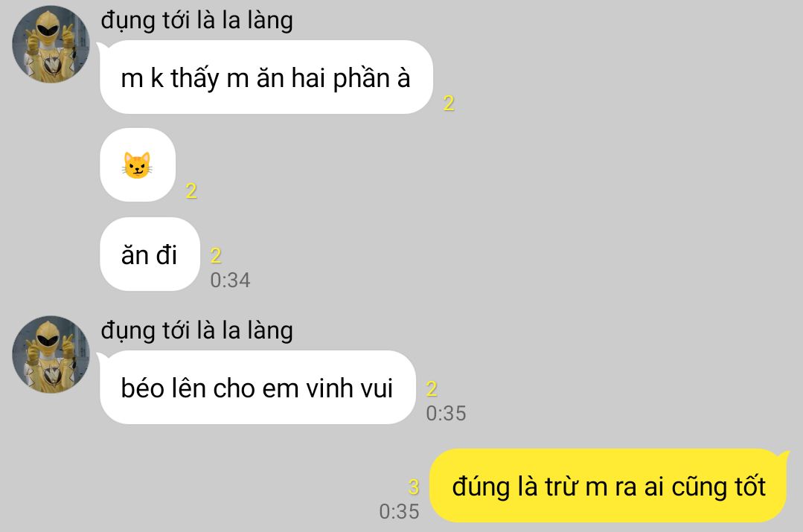Tap unread count 2 beside 'hai phần à'
Image resolution: width=803 pixels, height=532 pixels.
449,103
